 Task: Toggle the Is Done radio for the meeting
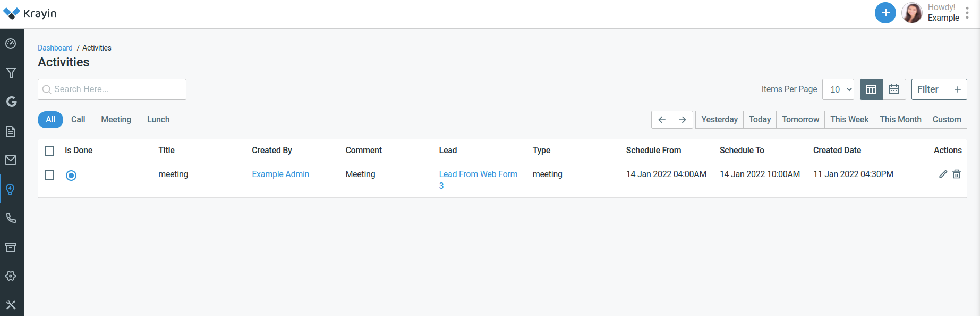point(71,175)
